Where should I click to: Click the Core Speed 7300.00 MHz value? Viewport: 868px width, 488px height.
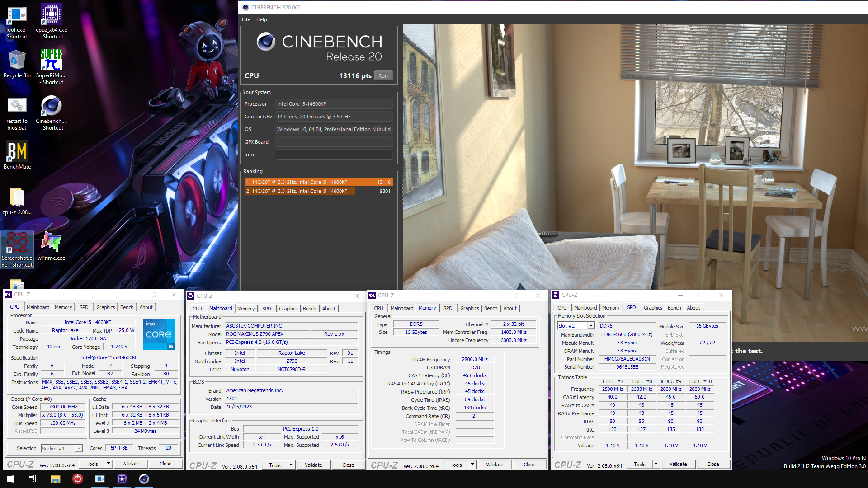tap(63, 407)
